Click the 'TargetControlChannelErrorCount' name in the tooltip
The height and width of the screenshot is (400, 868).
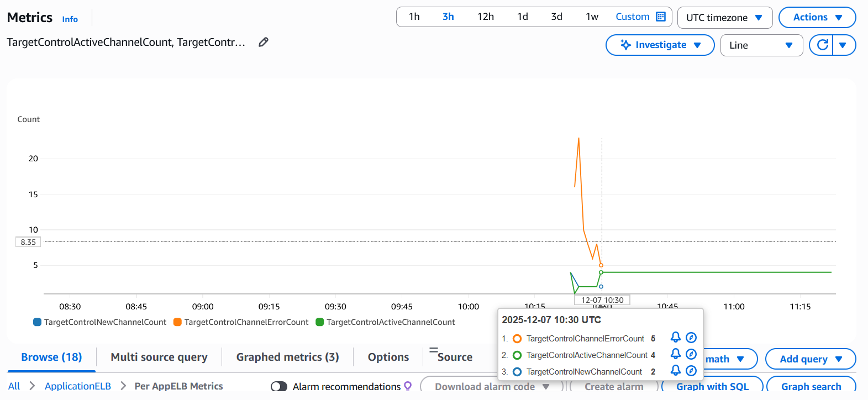coord(585,339)
